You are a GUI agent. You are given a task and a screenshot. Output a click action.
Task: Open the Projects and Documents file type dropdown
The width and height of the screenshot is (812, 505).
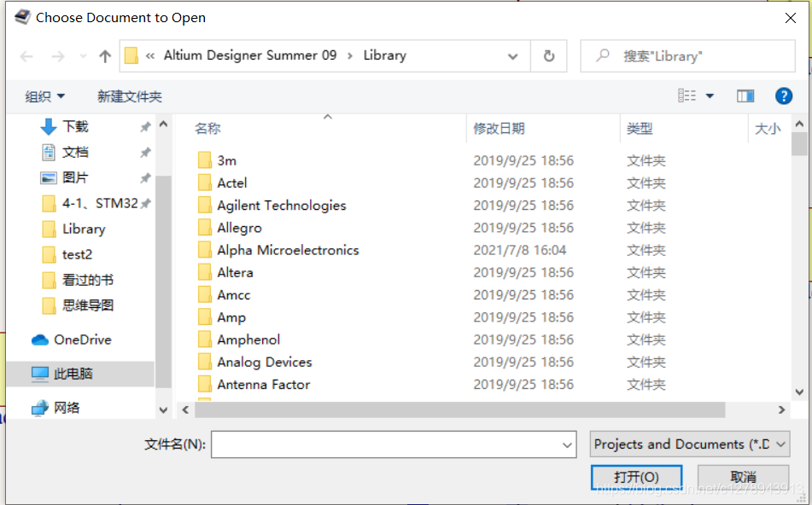689,444
